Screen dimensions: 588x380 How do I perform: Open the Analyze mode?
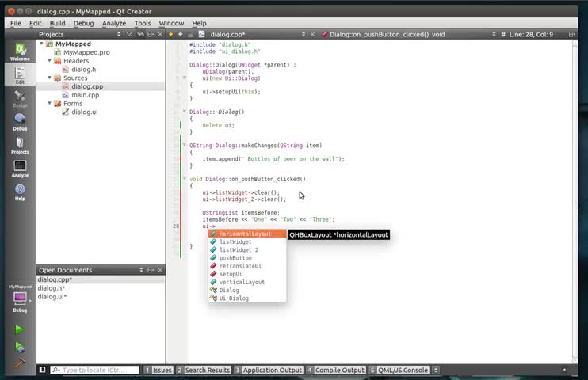[19, 169]
